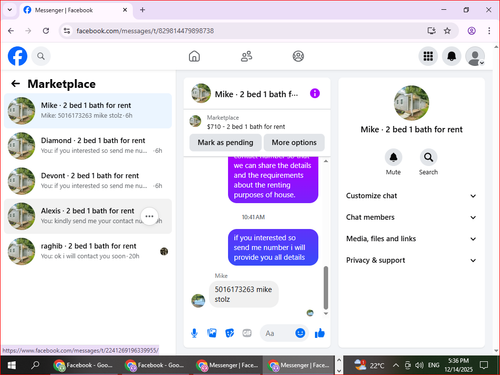Choose a sticker icon
The height and width of the screenshot is (375, 500).
230,333
